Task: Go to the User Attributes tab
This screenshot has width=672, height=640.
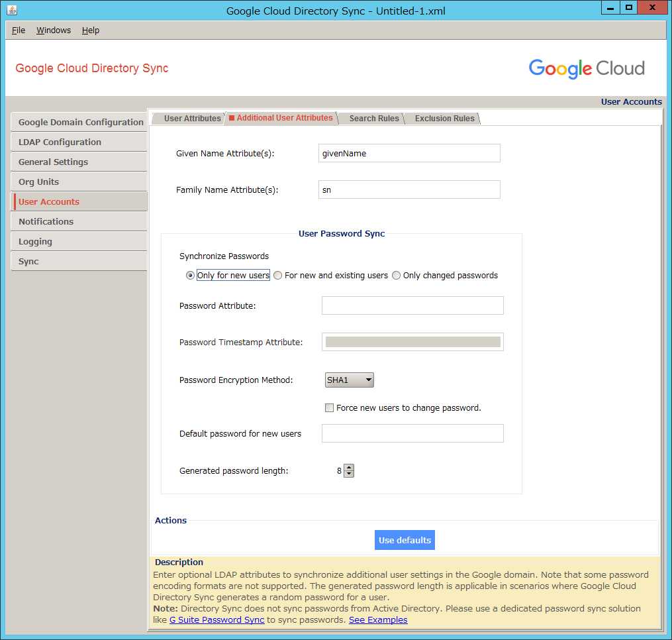Action: (x=192, y=119)
